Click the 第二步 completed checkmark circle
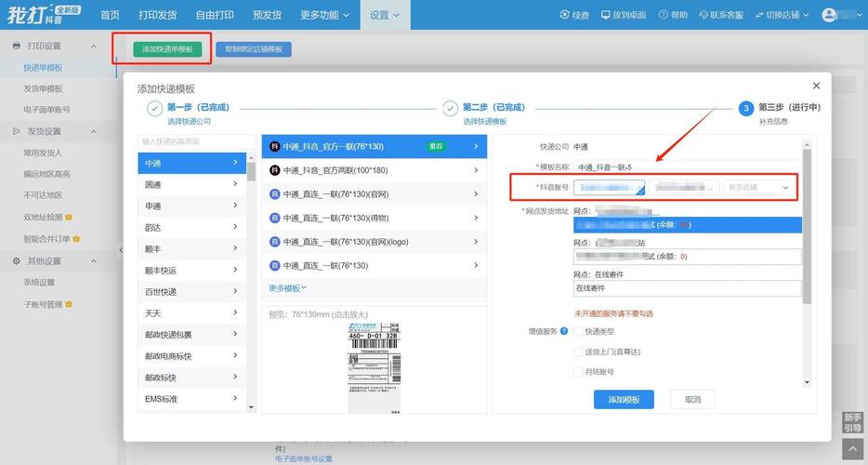 point(450,108)
